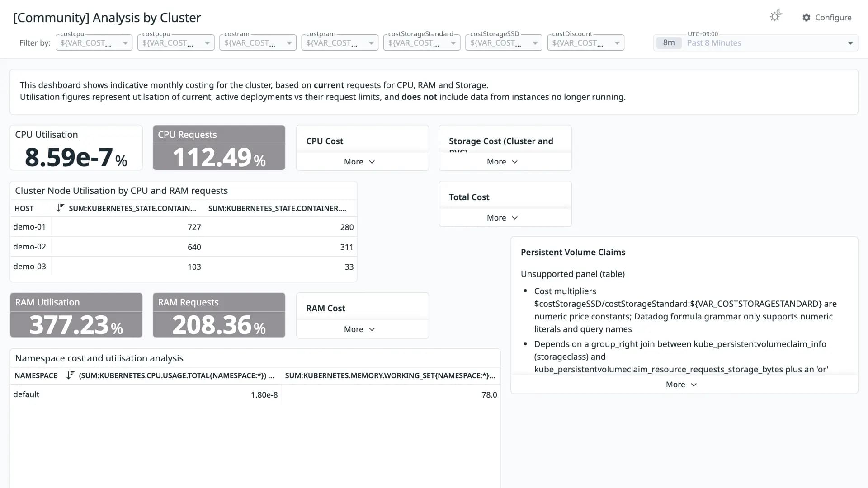Click the 78.0 memory cell

click(x=489, y=395)
